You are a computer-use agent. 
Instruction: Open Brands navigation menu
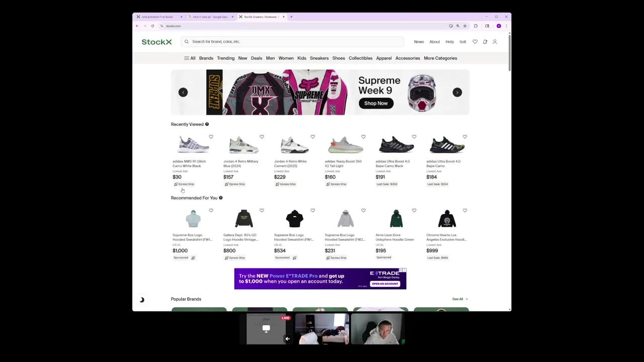(206, 58)
